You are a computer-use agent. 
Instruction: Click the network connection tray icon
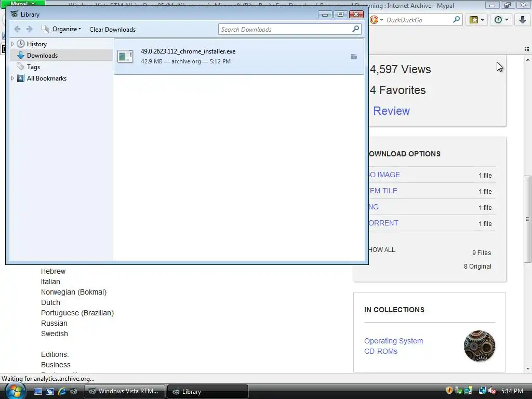click(482, 391)
